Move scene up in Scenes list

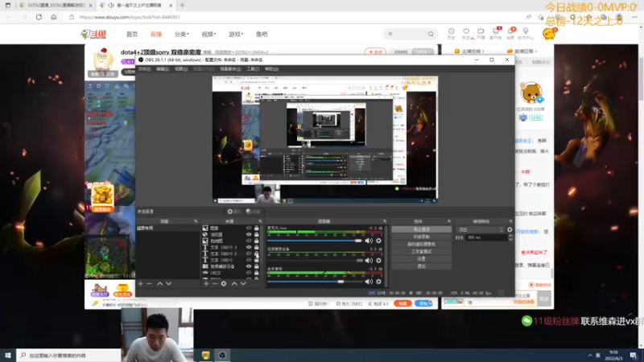159,284
